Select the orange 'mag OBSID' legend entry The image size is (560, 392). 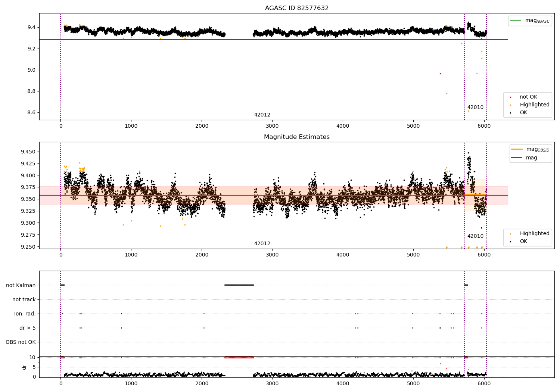coord(531,149)
